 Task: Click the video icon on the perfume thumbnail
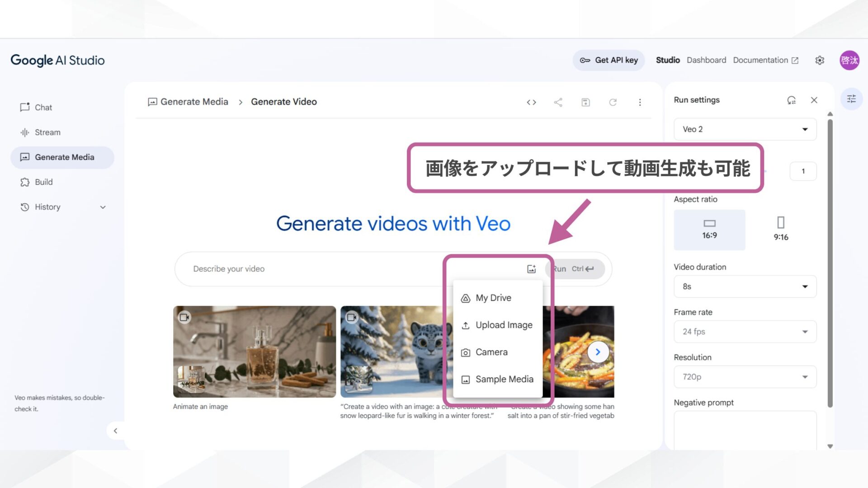click(184, 317)
